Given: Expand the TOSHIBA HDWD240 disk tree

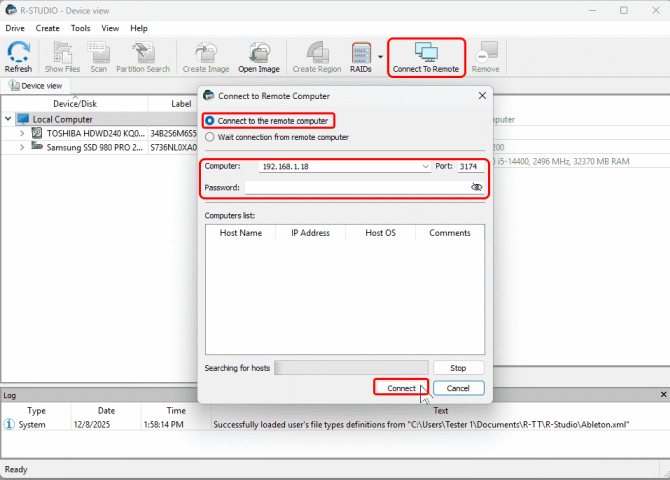Looking at the screenshot, I should tap(22, 133).
